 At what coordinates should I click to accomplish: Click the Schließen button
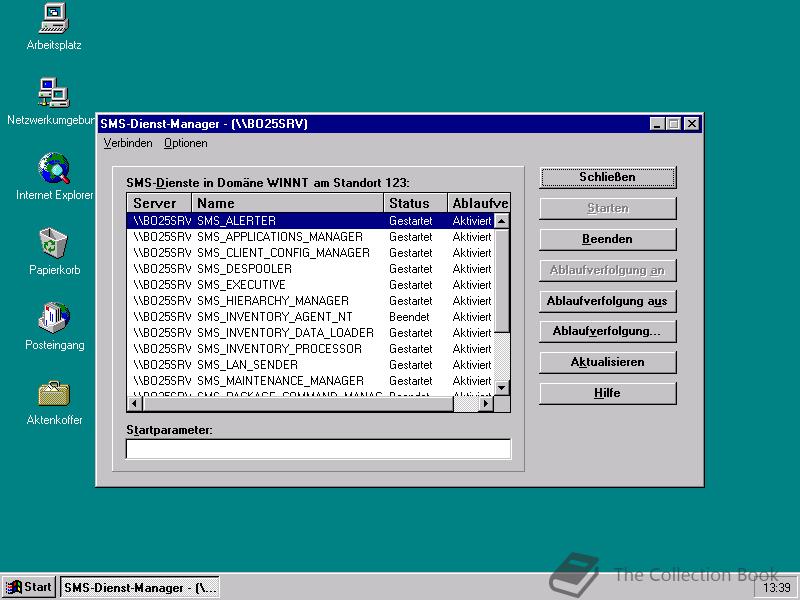coord(608,178)
